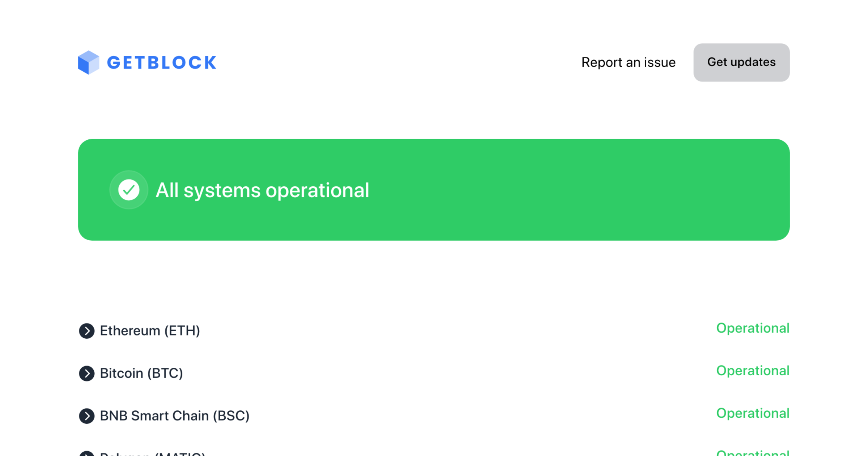Click the Operational status next to Bitcoin
This screenshot has width=868, height=456.
(753, 371)
